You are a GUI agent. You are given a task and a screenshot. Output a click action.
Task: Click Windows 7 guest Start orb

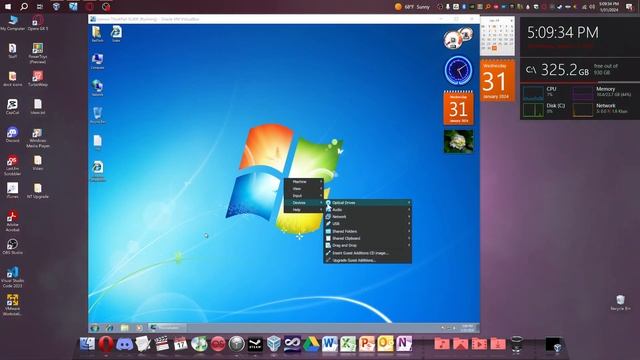(95, 328)
